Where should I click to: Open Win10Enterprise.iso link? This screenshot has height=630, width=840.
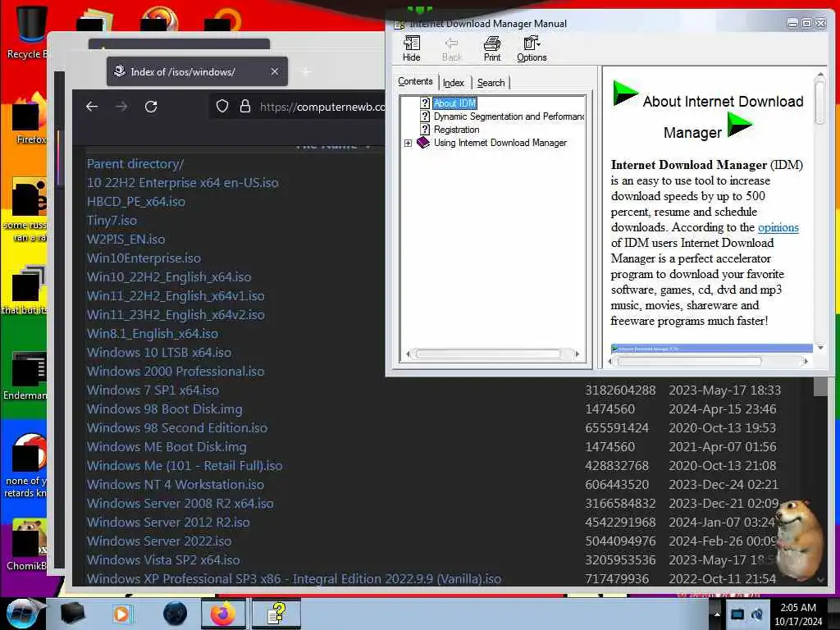click(144, 258)
